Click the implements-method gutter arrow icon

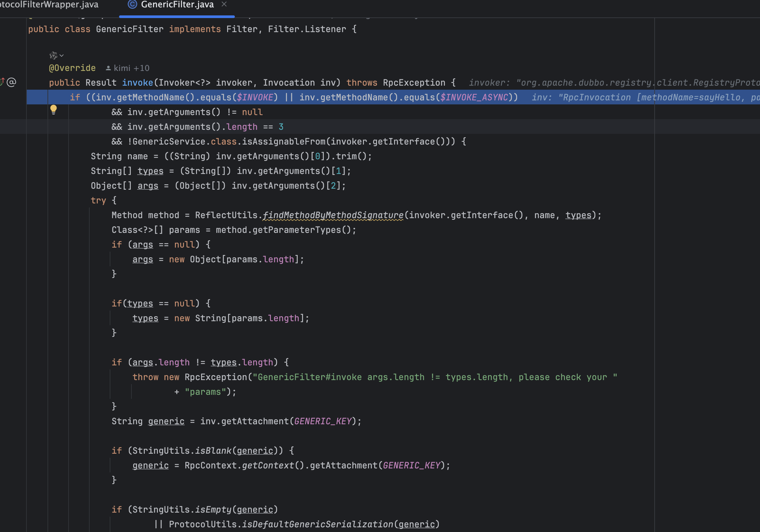pyautogui.click(x=2, y=82)
